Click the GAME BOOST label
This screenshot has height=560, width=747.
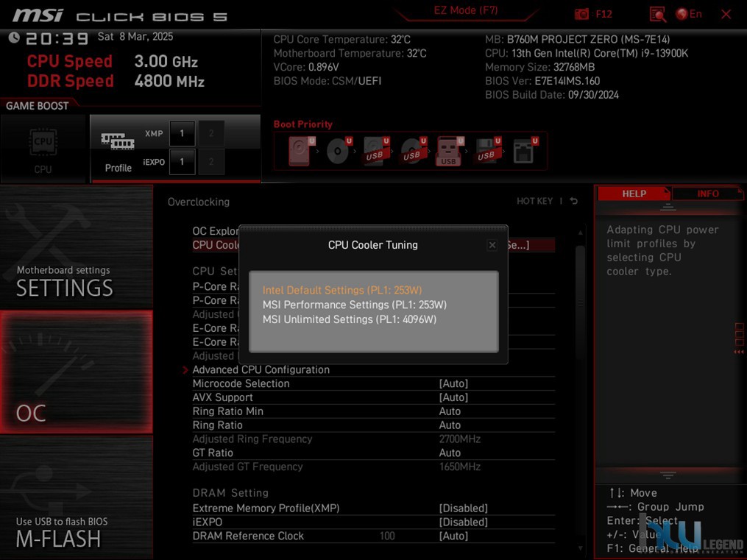coord(37,106)
